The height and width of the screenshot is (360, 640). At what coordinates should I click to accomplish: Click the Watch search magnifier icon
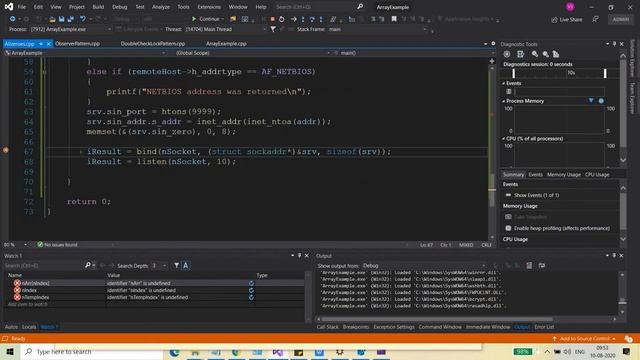88,265
